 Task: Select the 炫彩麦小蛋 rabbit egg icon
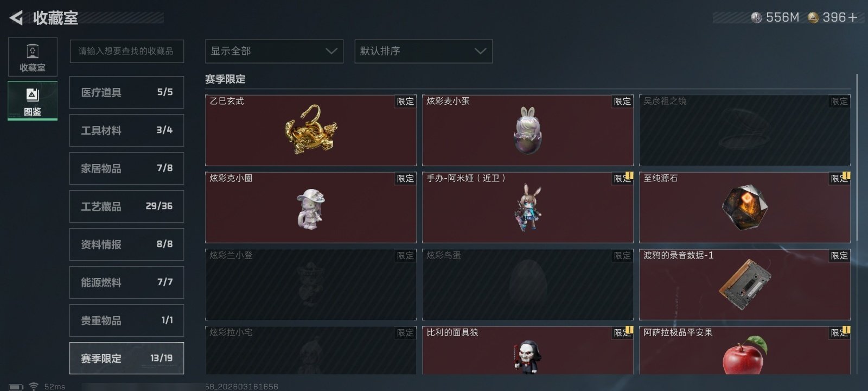527,130
